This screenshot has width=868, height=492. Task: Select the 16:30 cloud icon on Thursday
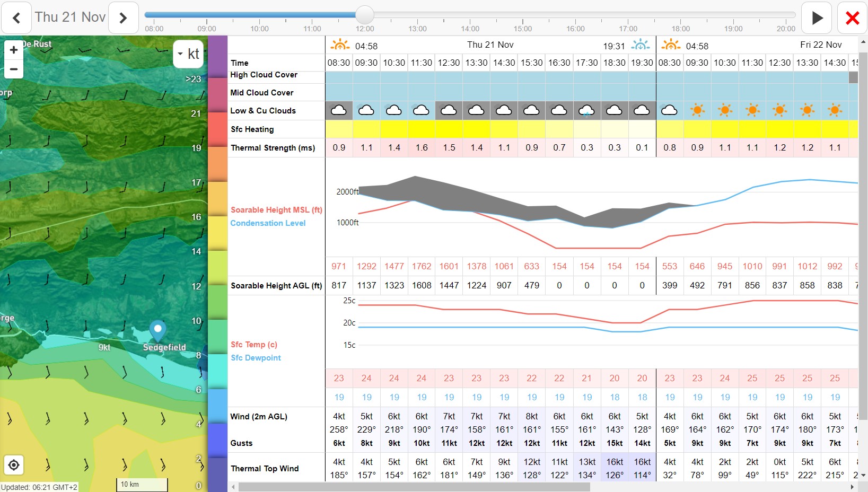(x=559, y=110)
